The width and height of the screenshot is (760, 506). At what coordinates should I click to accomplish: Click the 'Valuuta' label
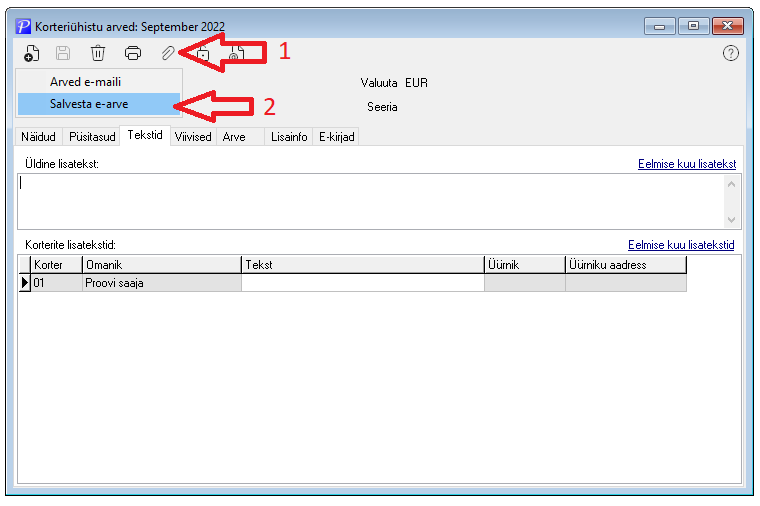[379, 83]
